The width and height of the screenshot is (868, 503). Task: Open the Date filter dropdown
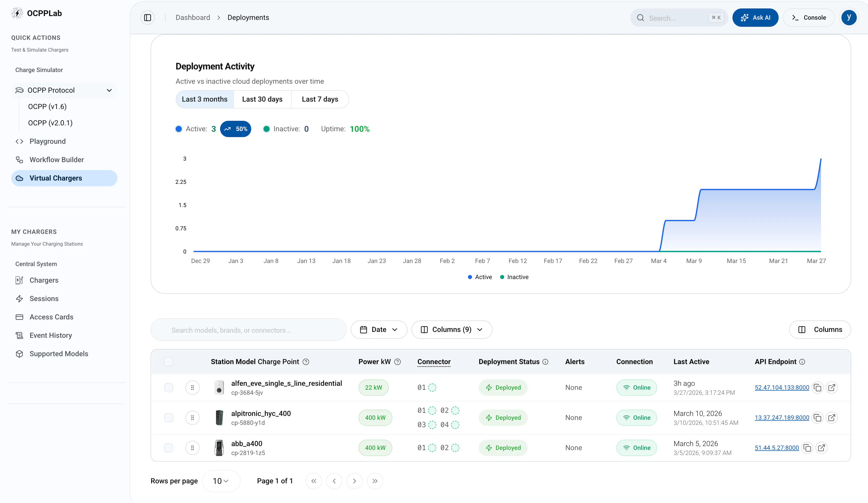coord(379,330)
